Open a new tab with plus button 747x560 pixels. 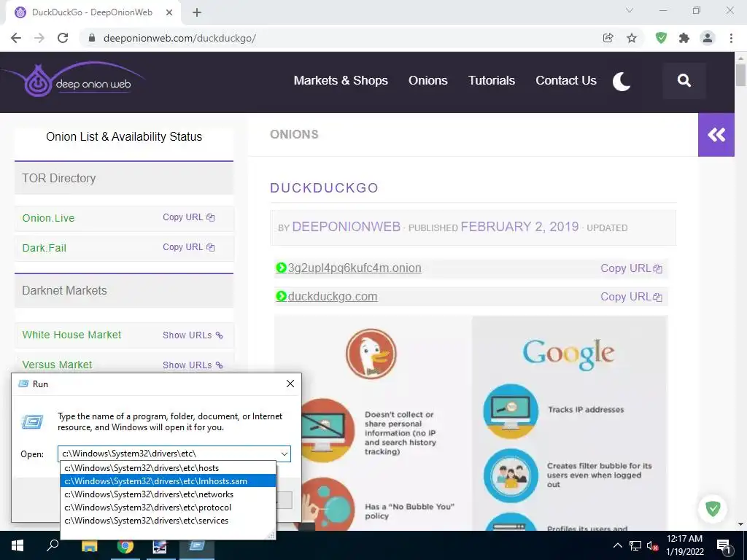coord(197,13)
